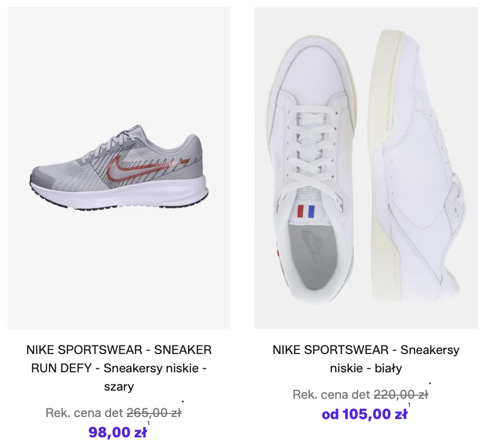Click the asterisk footnote beside 220,00 zł
The image size is (486, 448).
tap(430, 384)
